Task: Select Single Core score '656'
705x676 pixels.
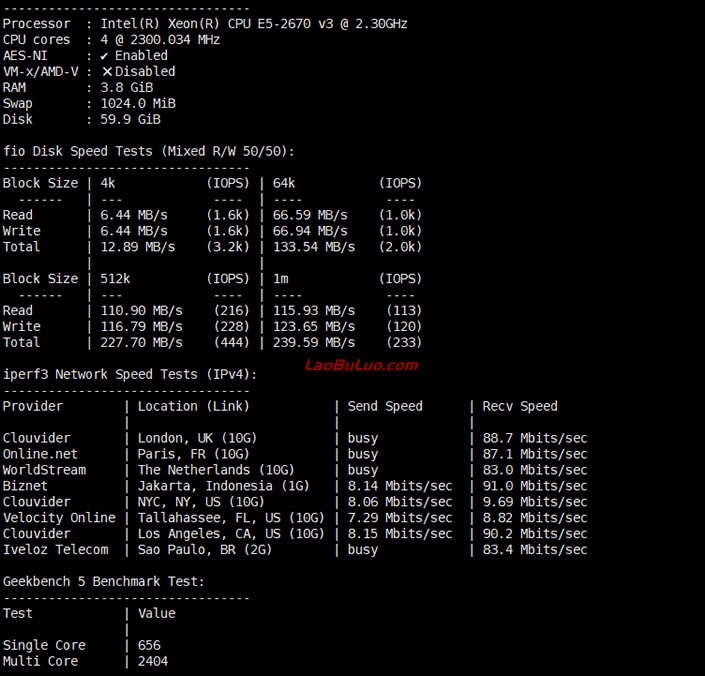Action: 149,646
